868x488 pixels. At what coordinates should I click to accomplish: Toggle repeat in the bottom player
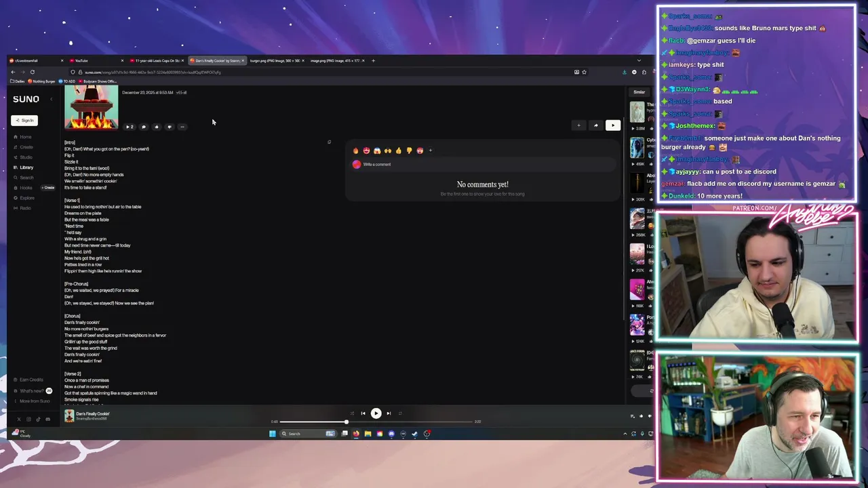pyautogui.click(x=400, y=413)
